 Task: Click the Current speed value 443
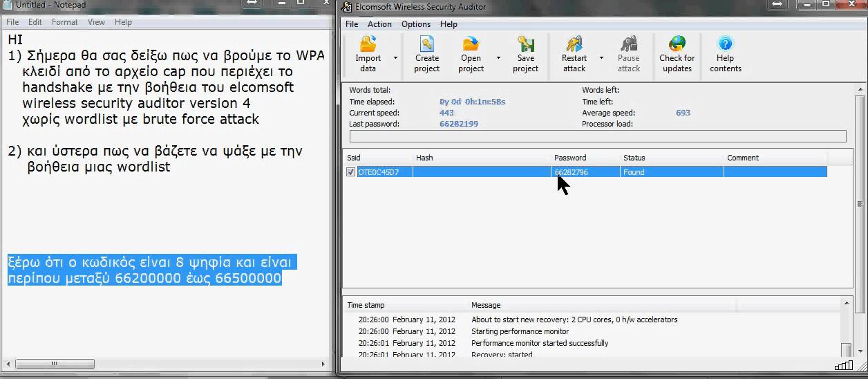446,113
